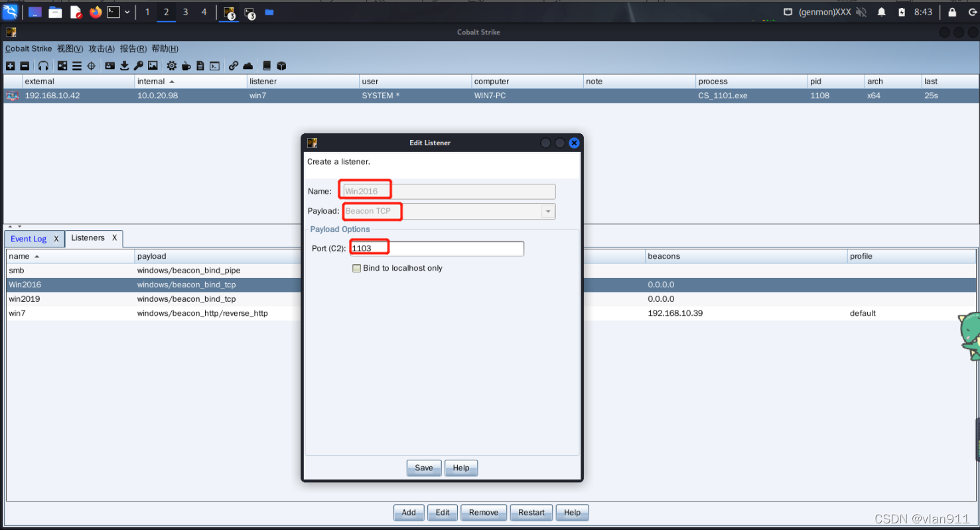Click the payload column header
Screen dimensions: 980x530
[219, 256]
